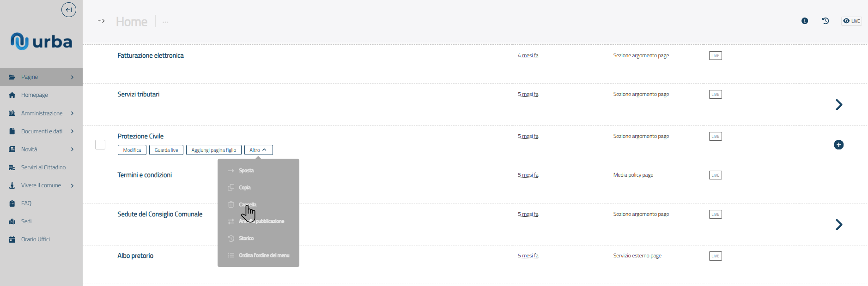Choose Sposta from the Altro menu

click(x=246, y=171)
